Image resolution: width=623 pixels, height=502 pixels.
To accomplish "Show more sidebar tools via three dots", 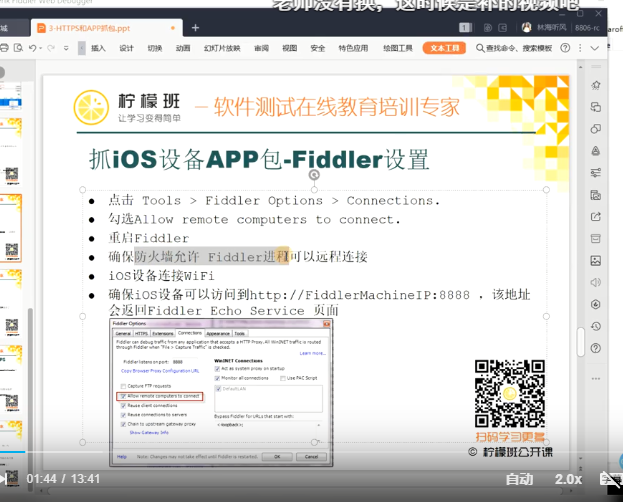I will point(596,378).
